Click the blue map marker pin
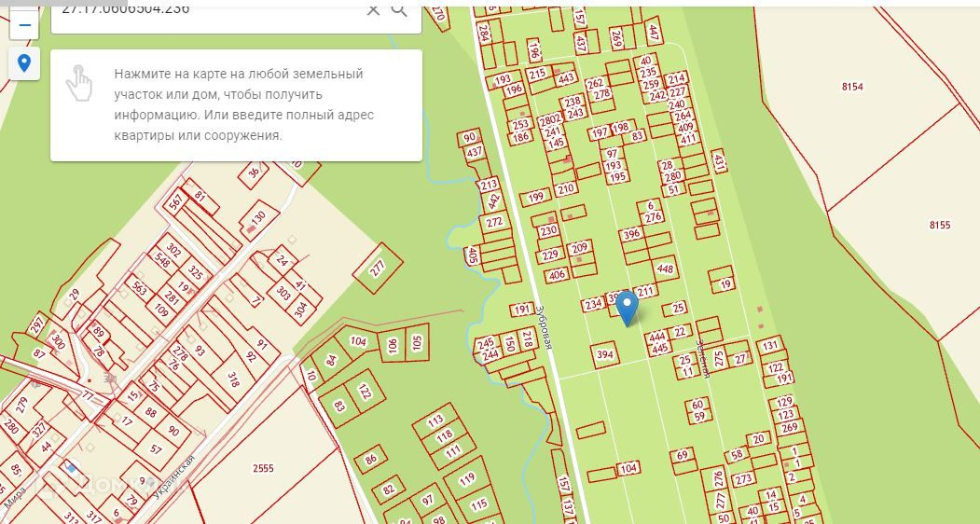980x524 pixels. [627, 308]
